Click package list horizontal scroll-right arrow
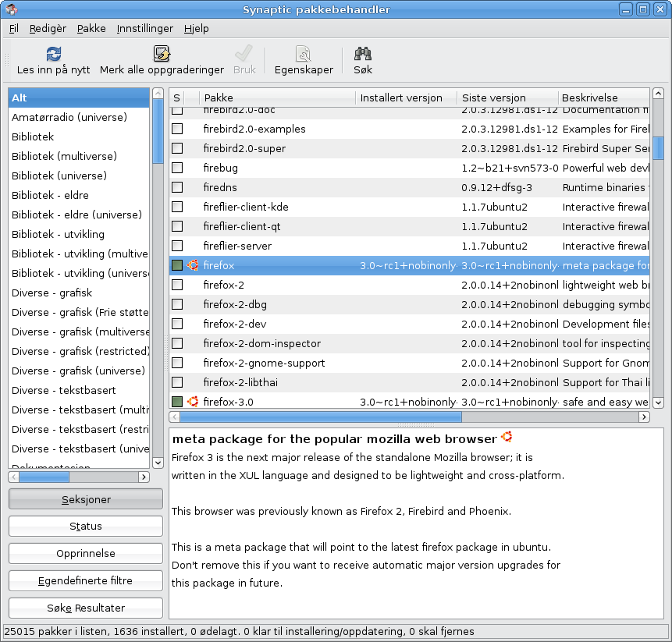This screenshot has width=672, height=642. [644, 417]
